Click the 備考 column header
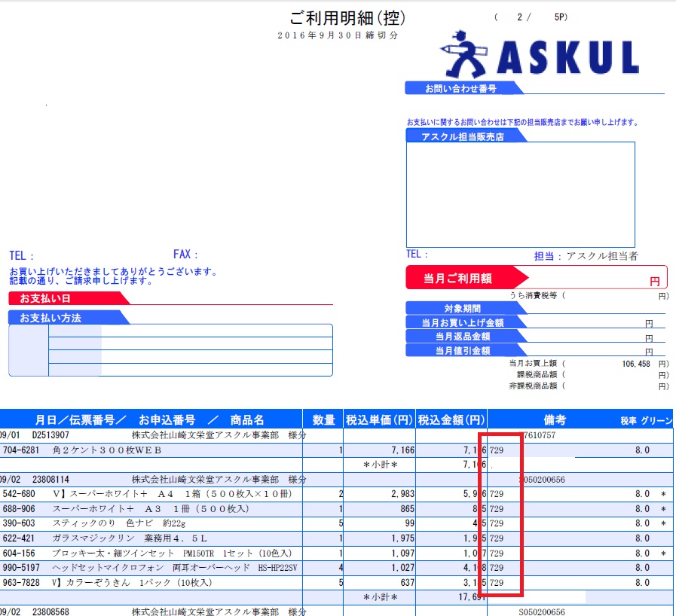The image size is (676, 616). coord(555,419)
